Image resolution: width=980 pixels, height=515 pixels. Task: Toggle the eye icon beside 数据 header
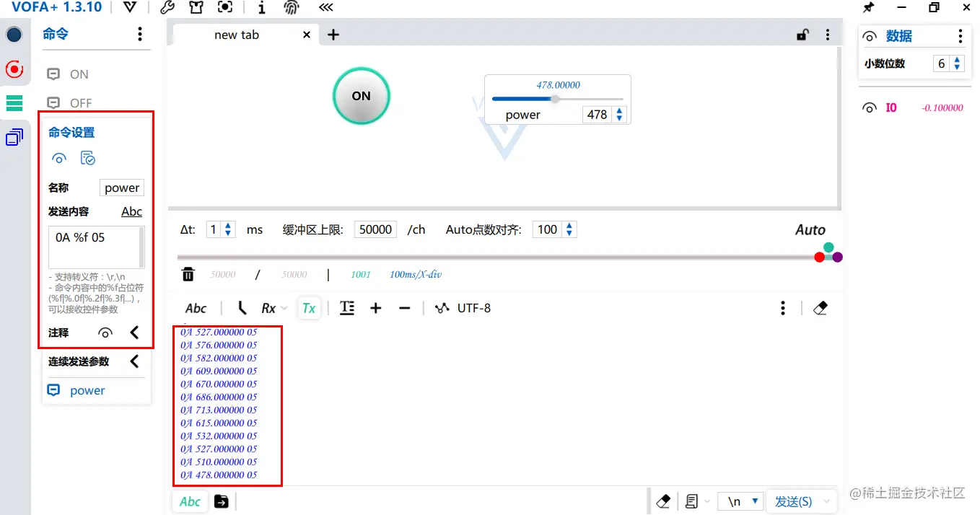870,36
